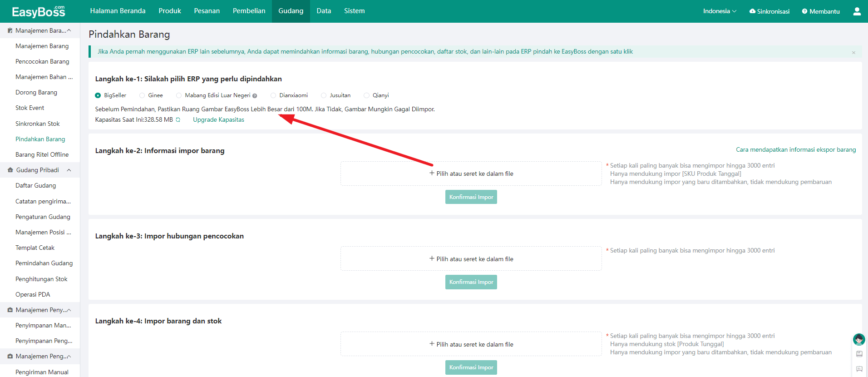Open Sinkronkan Stok in sidebar
The height and width of the screenshot is (377, 868).
click(x=37, y=124)
